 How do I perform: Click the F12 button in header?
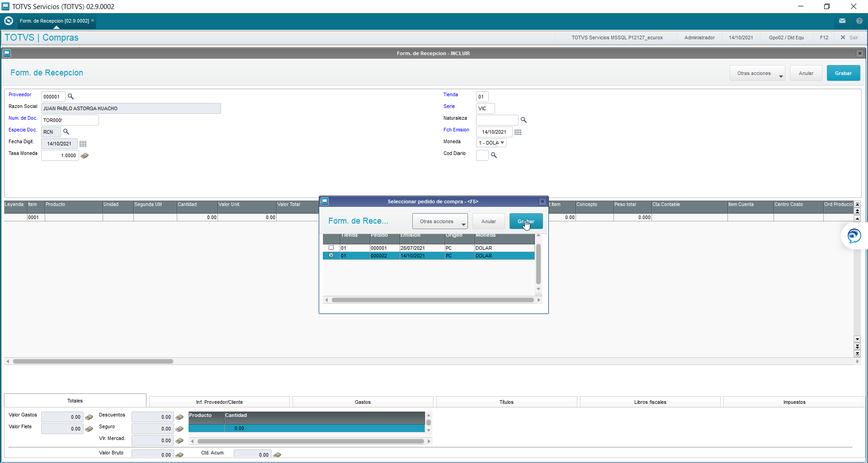point(824,37)
